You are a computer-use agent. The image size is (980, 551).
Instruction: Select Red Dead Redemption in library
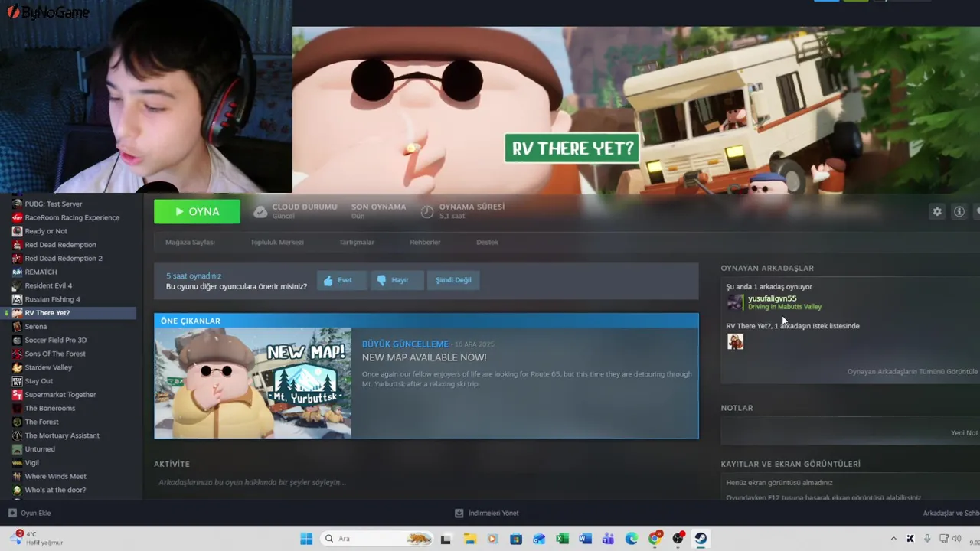(60, 245)
